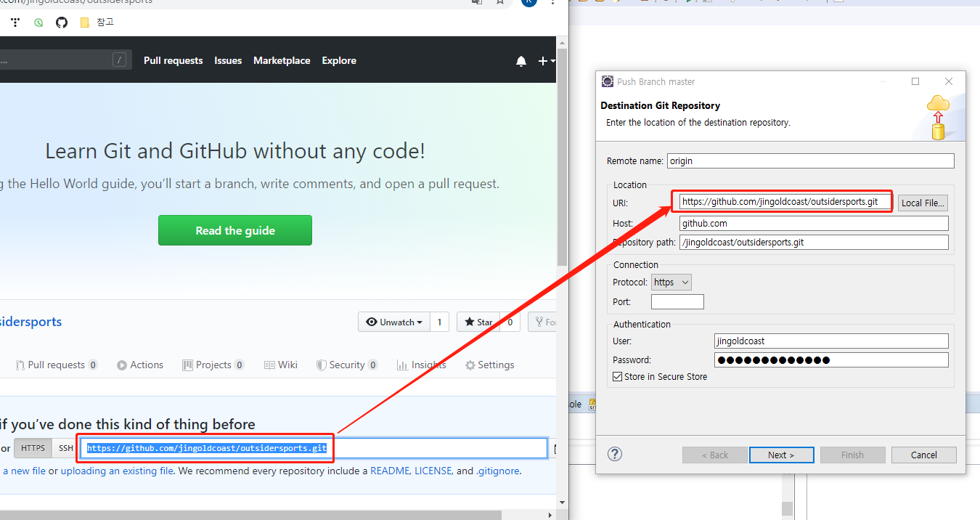Click the Repository path field
Viewport: 980px width, 520px height.
point(814,243)
